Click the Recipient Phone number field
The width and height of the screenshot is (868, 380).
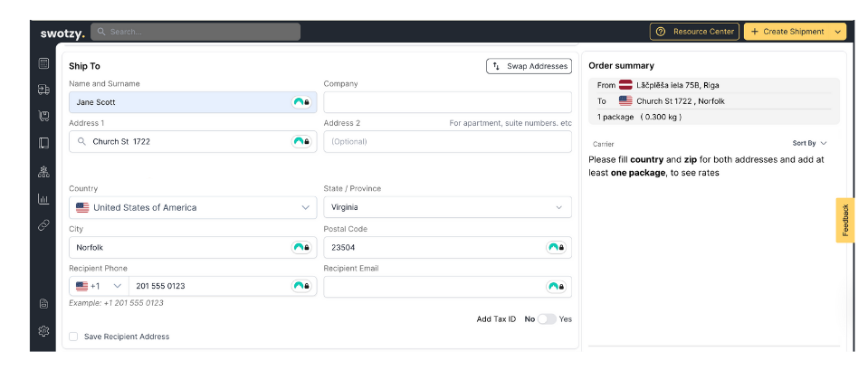pyautogui.click(x=223, y=286)
